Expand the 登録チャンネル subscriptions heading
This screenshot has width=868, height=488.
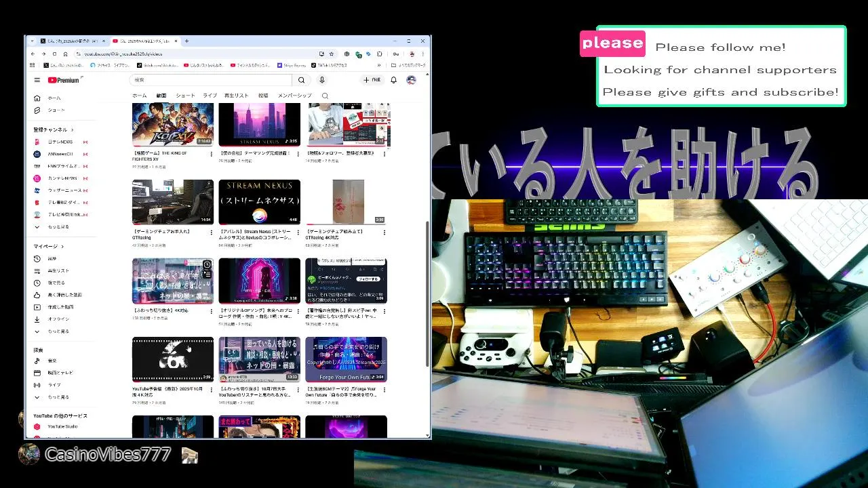coord(54,129)
